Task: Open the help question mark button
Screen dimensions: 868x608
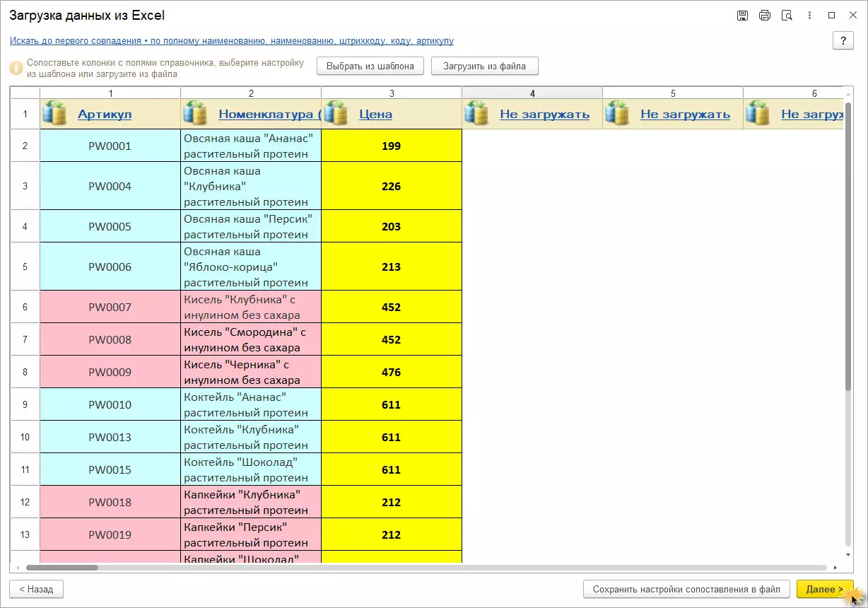Action: pos(843,41)
